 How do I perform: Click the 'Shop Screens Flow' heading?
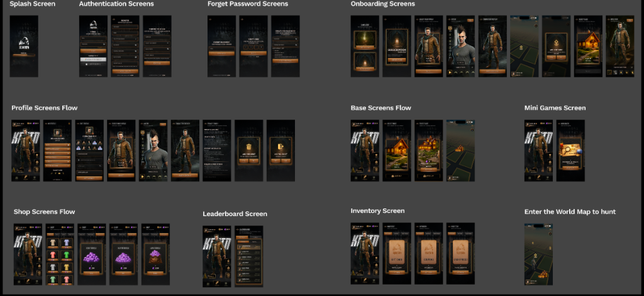coord(45,212)
